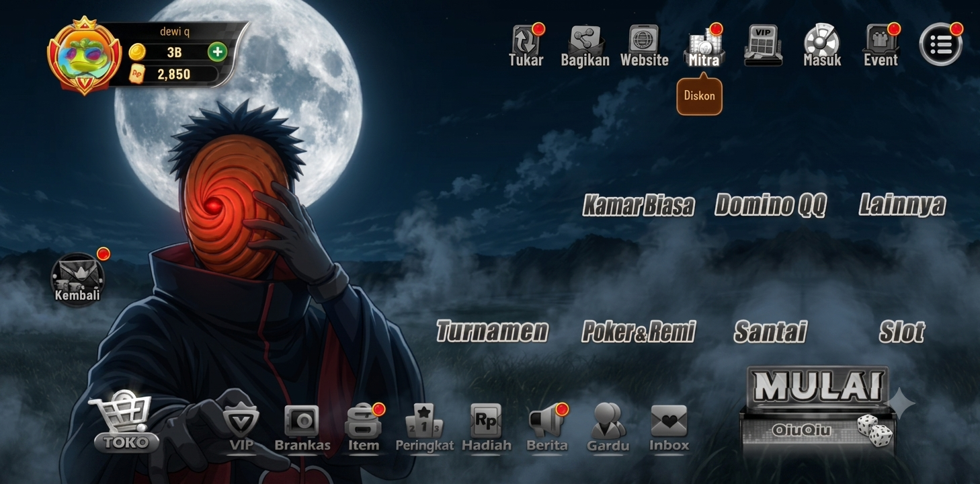Open the Website globe icon
The image size is (980, 484).
pos(644,46)
